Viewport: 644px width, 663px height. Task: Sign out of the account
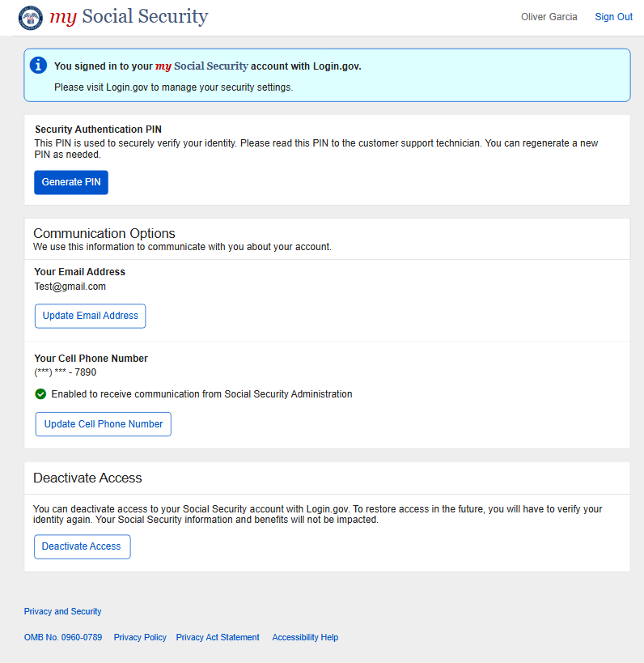click(x=613, y=17)
